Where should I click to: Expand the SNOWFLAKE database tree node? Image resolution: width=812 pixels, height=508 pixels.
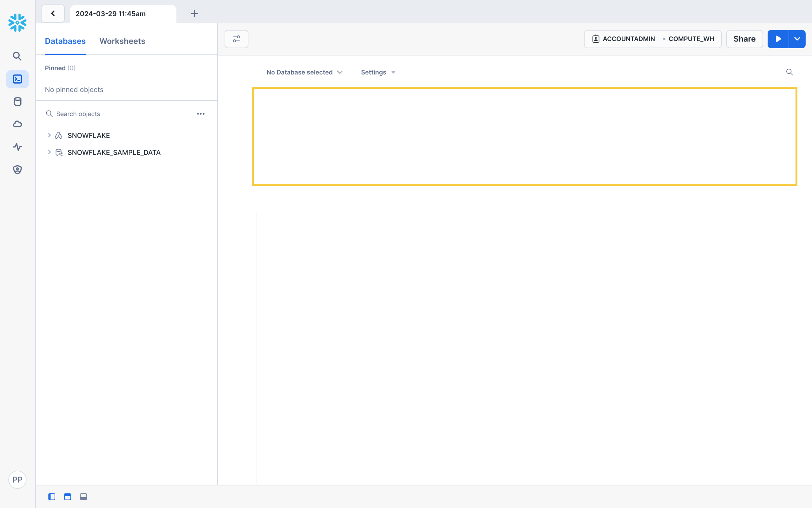pyautogui.click(x=49, y=135)
